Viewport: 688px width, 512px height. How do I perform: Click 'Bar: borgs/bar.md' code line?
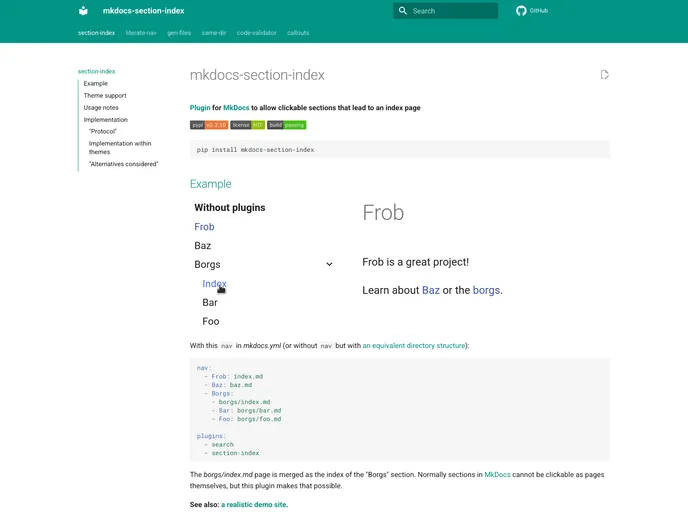coord(247,411)
